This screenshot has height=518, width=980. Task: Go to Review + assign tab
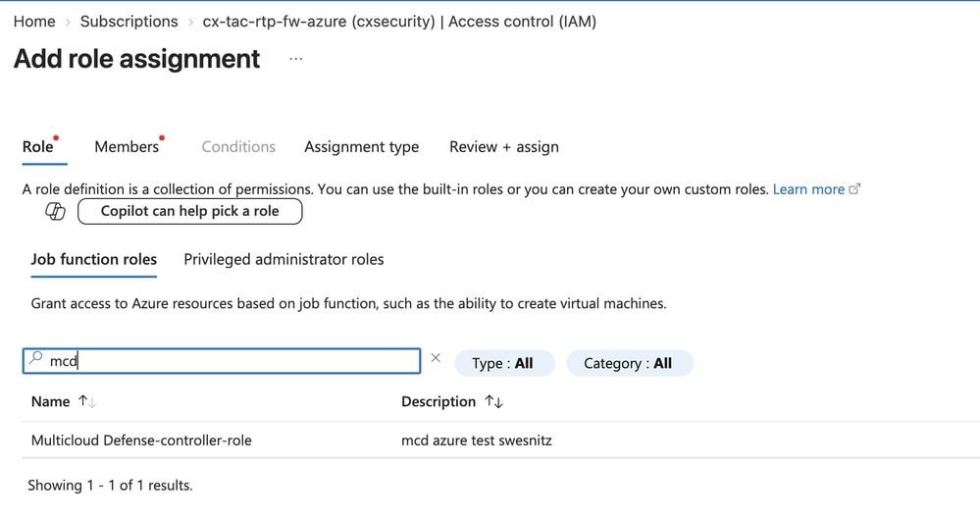pyautogui.click(x=504, y=147)
